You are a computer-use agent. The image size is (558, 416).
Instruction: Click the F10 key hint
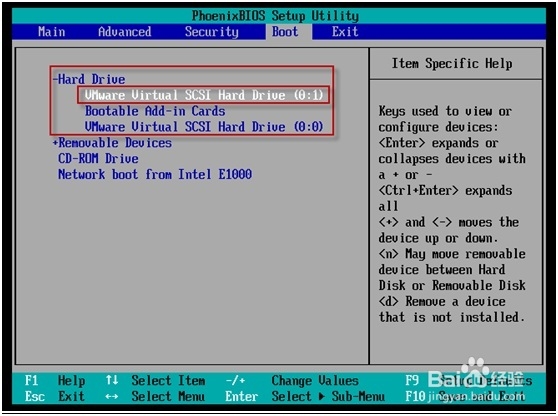(415, 396)
